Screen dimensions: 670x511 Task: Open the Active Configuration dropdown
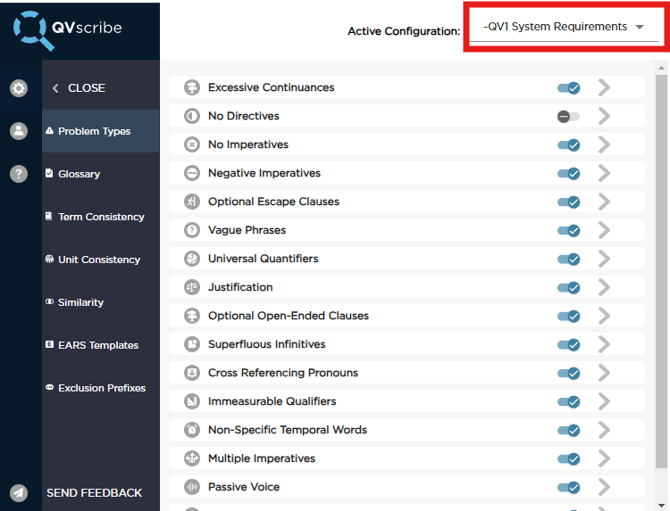[x=565, y=27]
